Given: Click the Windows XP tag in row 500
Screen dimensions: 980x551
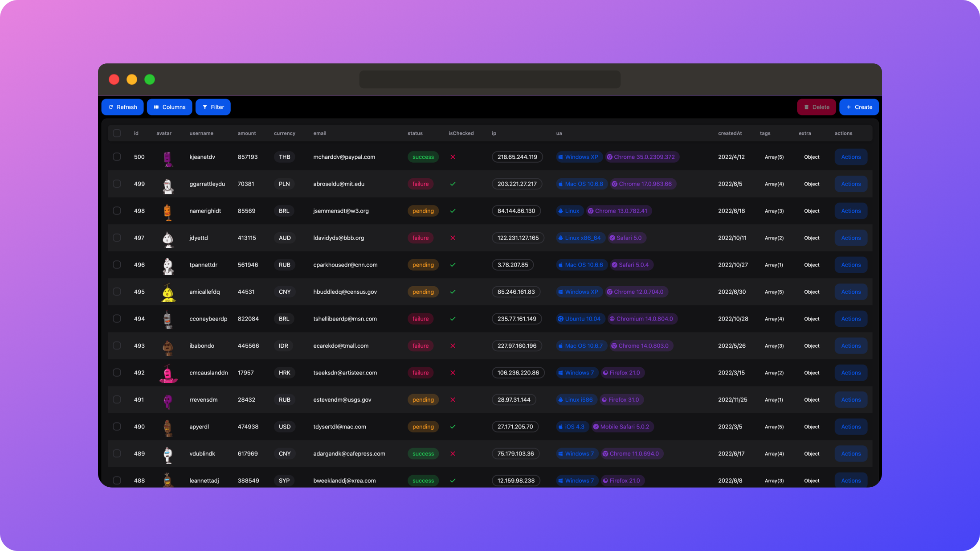Looking at the screenshot, I should click(x=580, y=157).
